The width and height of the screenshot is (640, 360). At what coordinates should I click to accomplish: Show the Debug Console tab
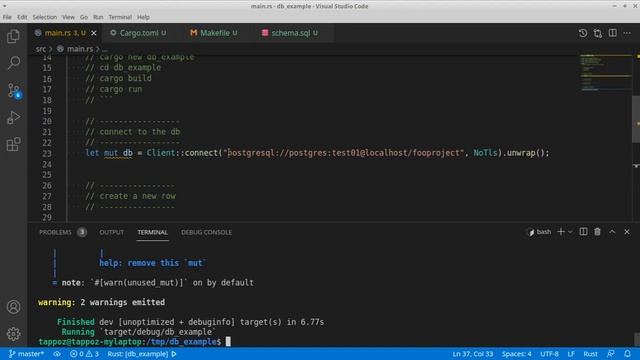click(x=206, y=232)
